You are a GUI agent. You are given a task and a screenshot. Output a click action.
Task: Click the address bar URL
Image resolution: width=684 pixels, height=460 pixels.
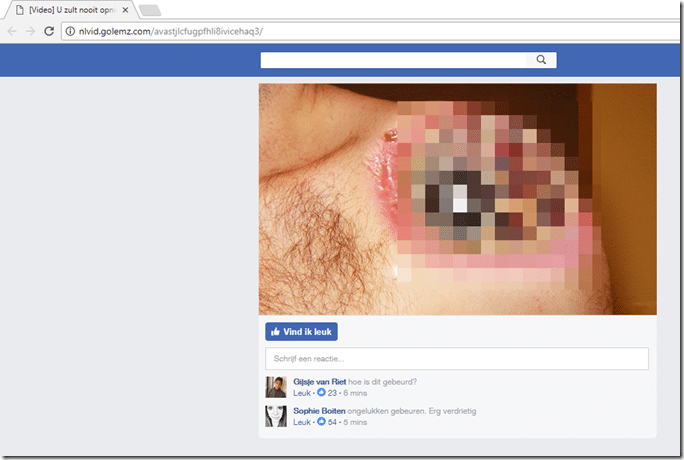pyautogui.click(x=171, y=31)
